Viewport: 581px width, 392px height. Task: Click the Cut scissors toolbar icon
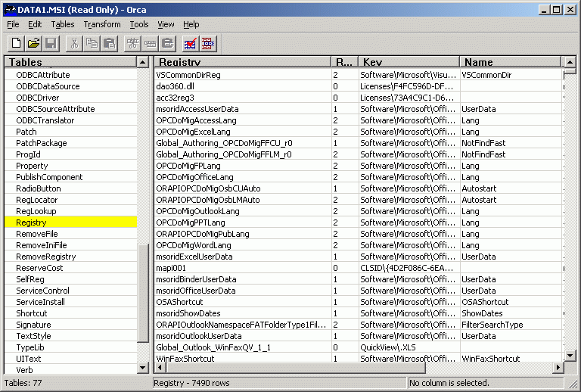click(x=74, y=43)
